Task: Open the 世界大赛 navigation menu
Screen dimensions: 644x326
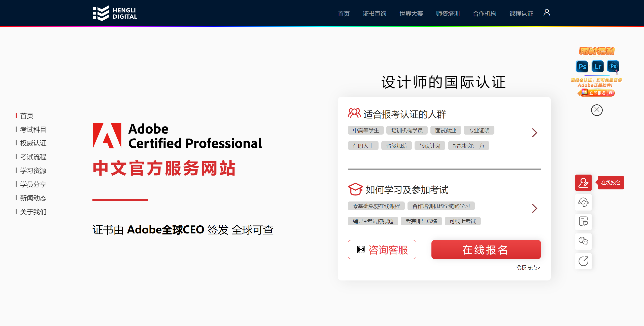Action: tap(411, 14)
